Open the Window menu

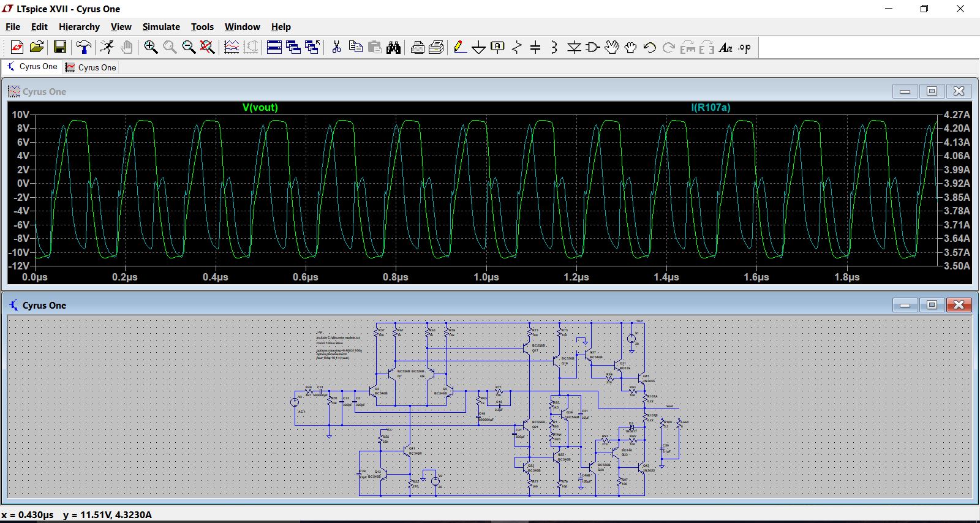(x=242, y=27)
